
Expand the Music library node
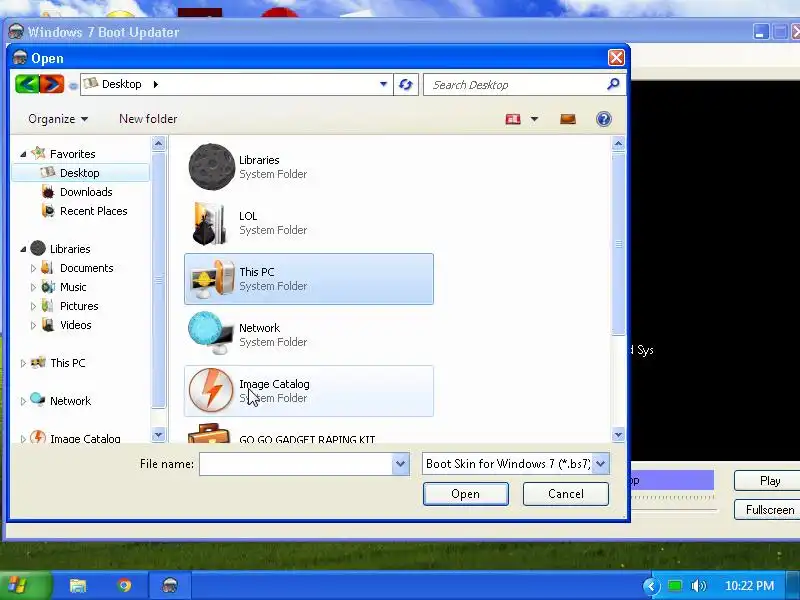click(x=33, y=287)
